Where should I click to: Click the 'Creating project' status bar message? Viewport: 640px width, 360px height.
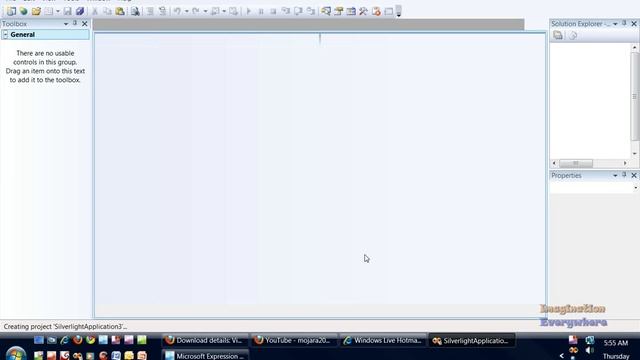(65, 327)
